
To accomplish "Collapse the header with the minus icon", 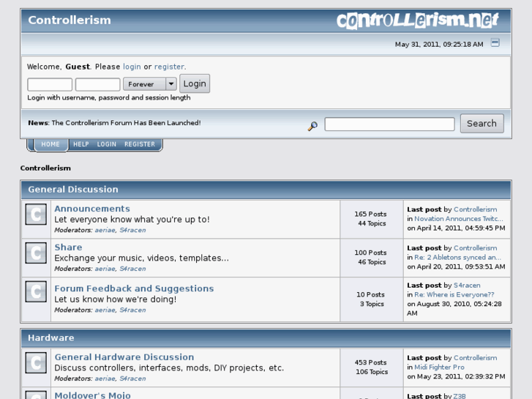I will (x=495, y=42).
